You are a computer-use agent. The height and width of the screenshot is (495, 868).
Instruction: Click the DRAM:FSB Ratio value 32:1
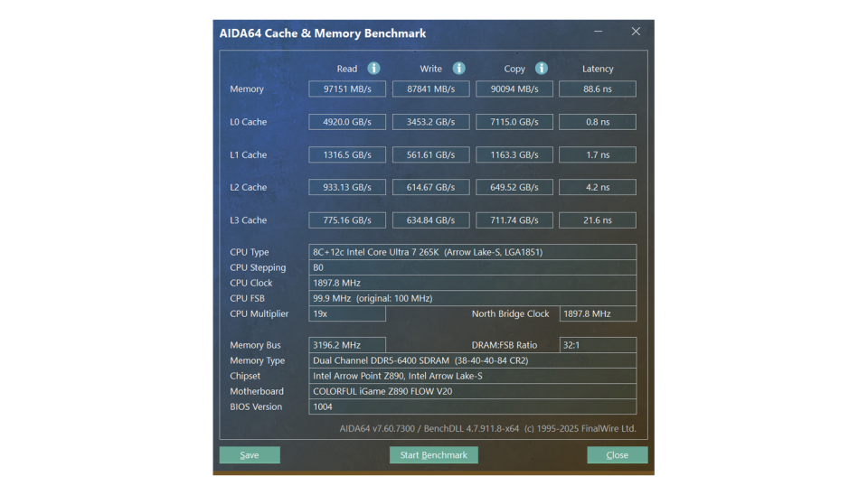[598, 345]
